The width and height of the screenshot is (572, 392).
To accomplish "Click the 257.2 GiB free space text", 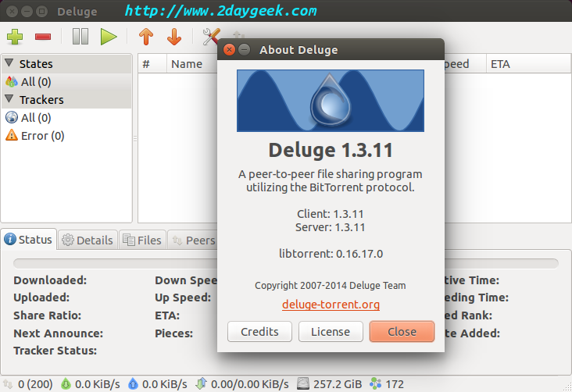I will coord(338,384).
